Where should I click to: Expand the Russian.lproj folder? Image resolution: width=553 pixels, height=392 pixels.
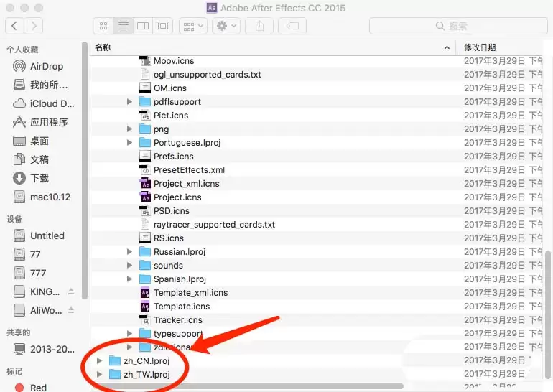pyautogui.click(x=129, y=252)
